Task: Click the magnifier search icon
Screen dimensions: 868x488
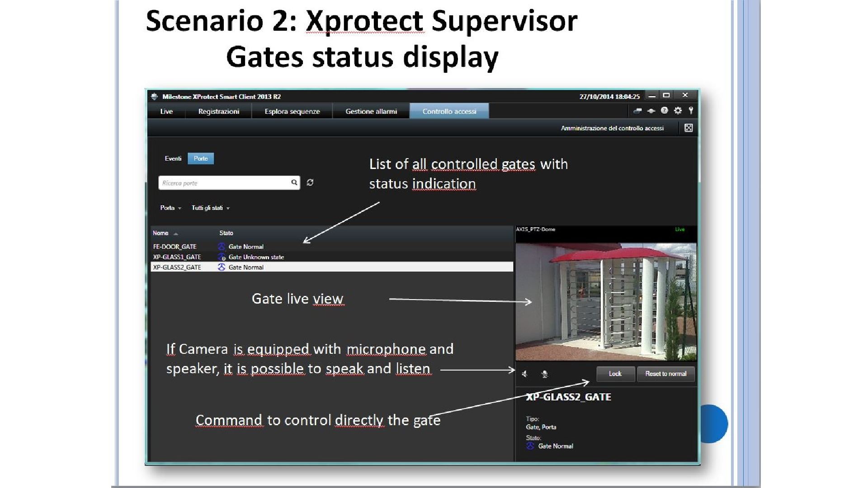Action: [294, 183]
